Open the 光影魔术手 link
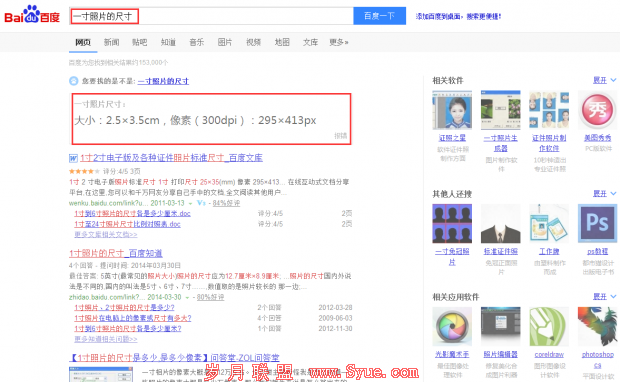The image size is (620, 382). pos(452,355)
